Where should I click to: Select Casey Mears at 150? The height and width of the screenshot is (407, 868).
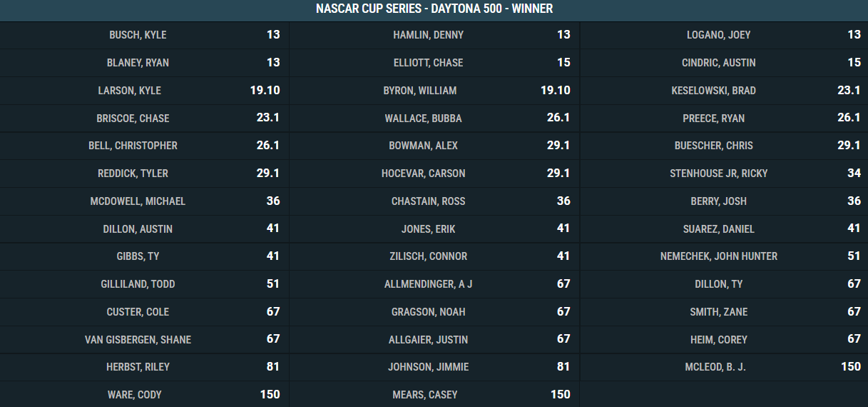[560, 395]
